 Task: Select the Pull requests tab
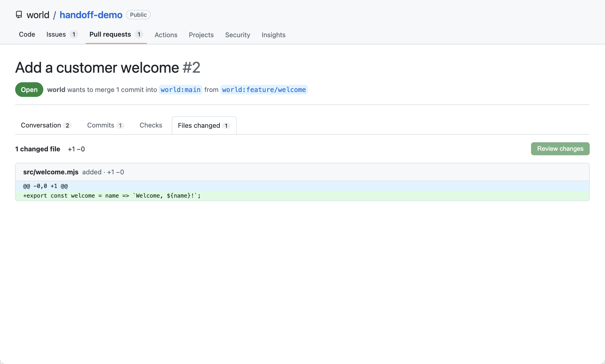(x=116, y=34)
